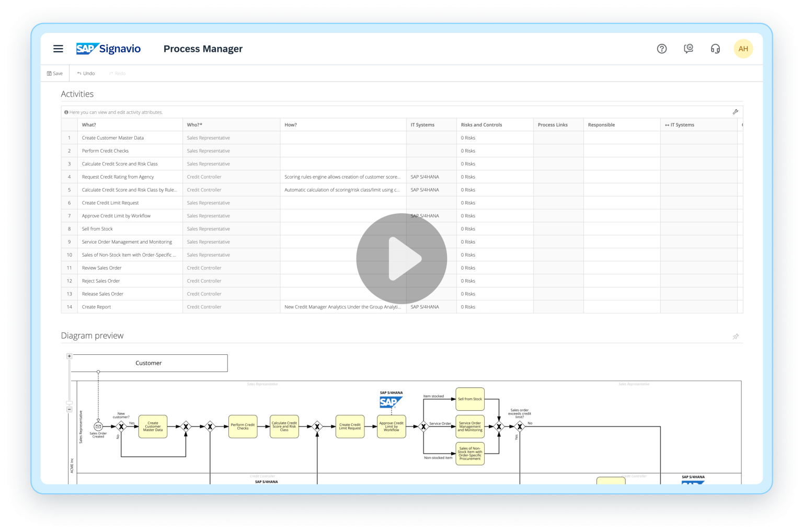Open the AH user profile avatar
This screenshot has width=803, height=532.
pos(743,49)
